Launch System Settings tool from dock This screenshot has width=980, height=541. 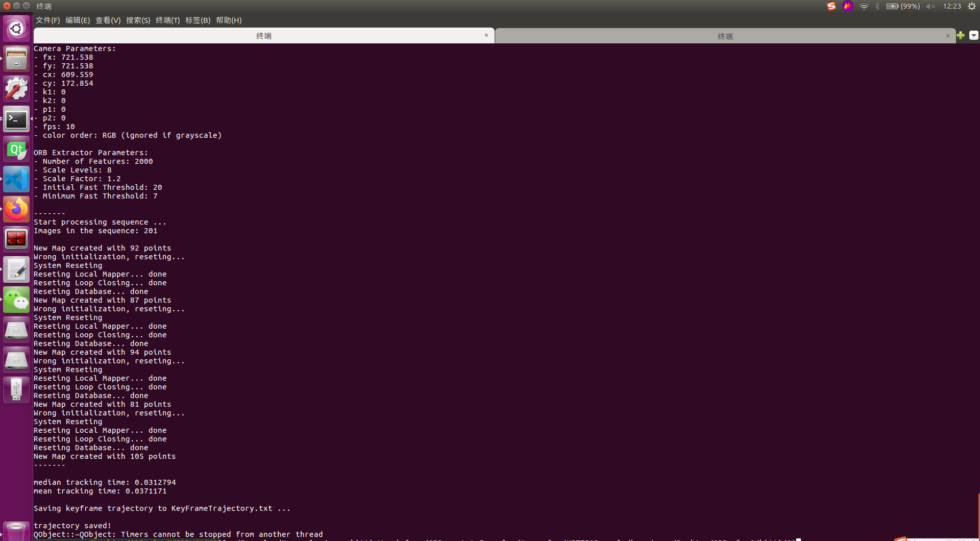(16, 89)
